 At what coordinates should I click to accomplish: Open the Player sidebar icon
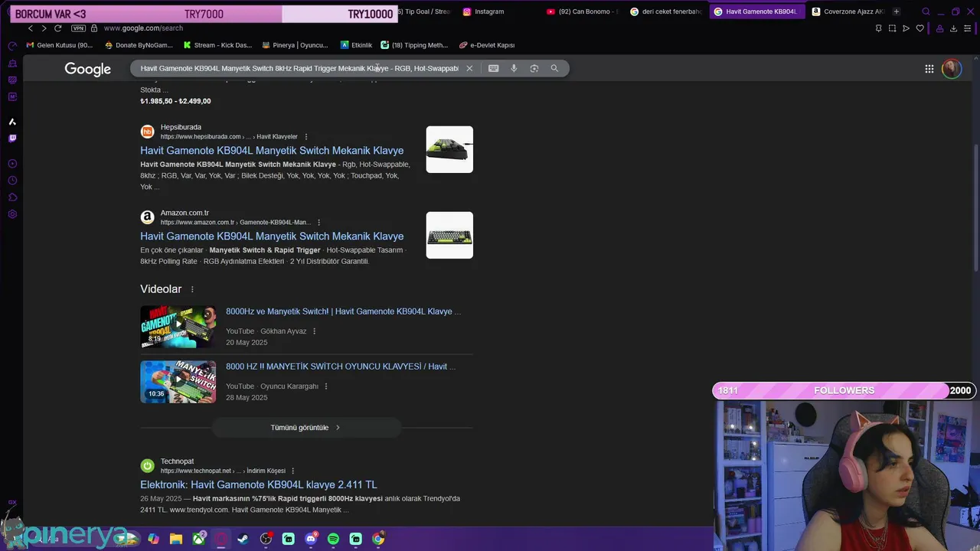[x=12, y=164]
